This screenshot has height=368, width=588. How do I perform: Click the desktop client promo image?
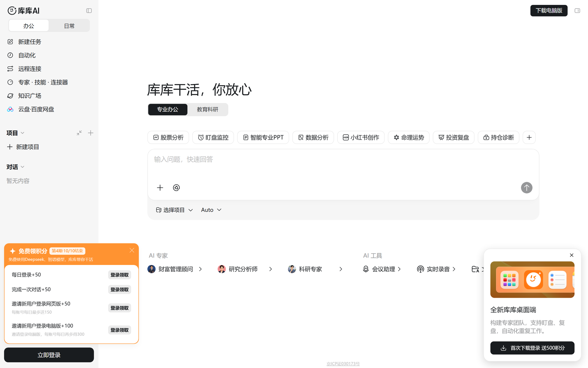(532, 280)
